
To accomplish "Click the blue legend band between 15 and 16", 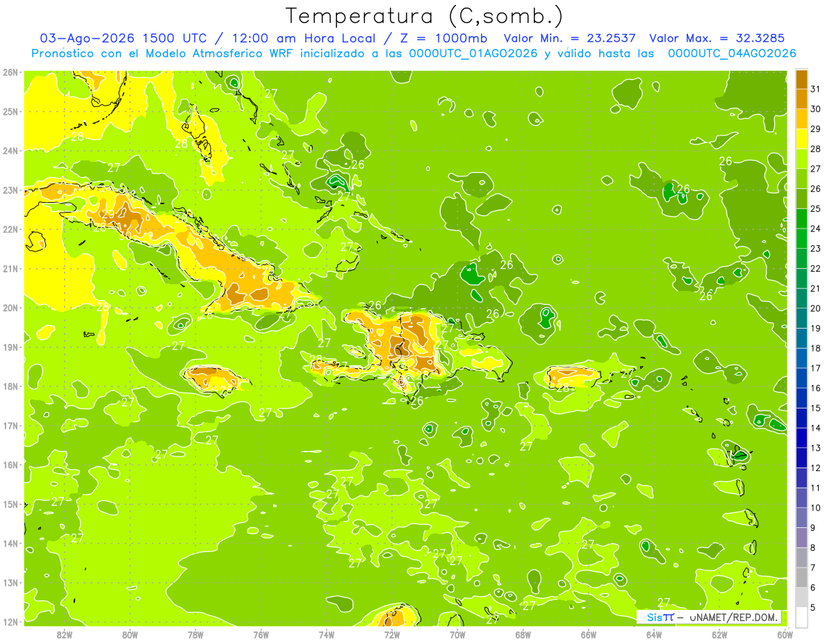I will (801, 397).
